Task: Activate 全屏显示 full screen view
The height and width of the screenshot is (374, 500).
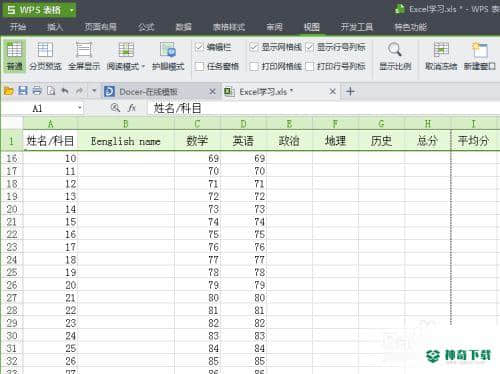Action: [84, 56]
